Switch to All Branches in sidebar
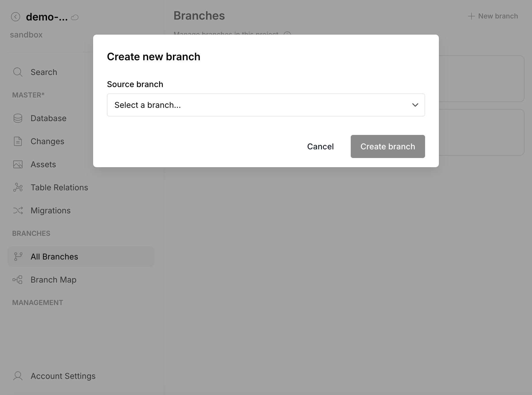The width and height of the screenshot is (532, 395). (54, 256)
